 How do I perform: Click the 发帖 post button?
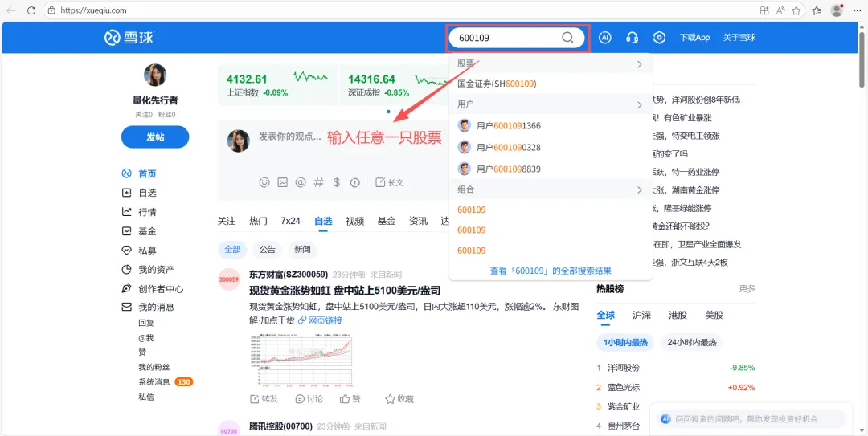click(x=155, y=137)
